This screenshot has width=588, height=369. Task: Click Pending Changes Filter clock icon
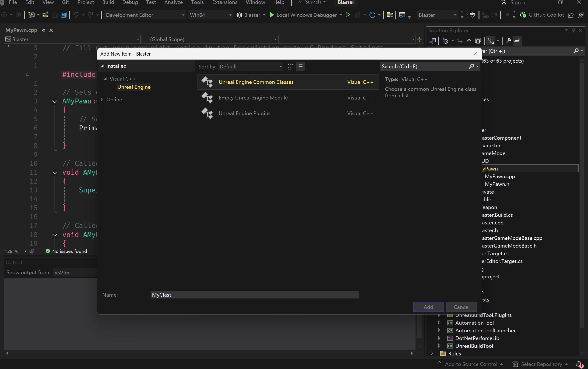[x=445, y=40]
